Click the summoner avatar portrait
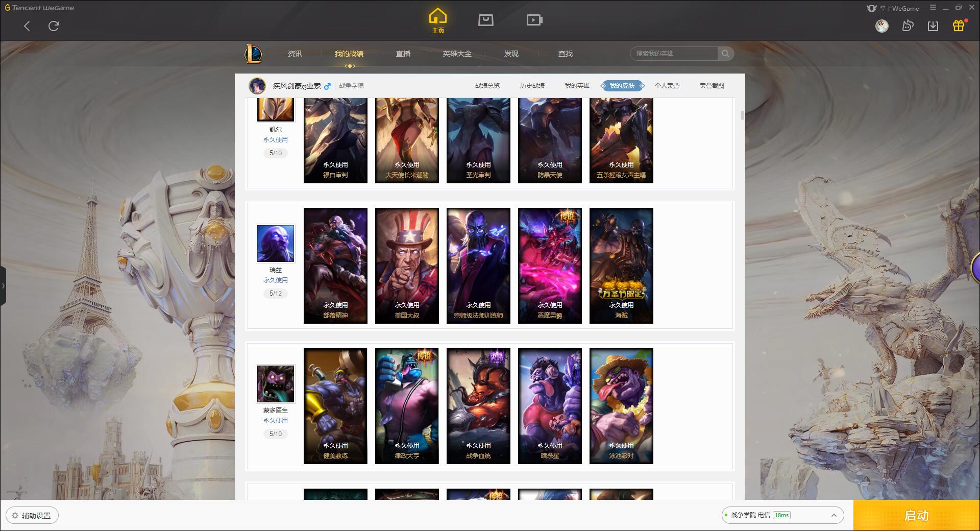The width and height of the screenshot is (980, 531). [257, 86]
